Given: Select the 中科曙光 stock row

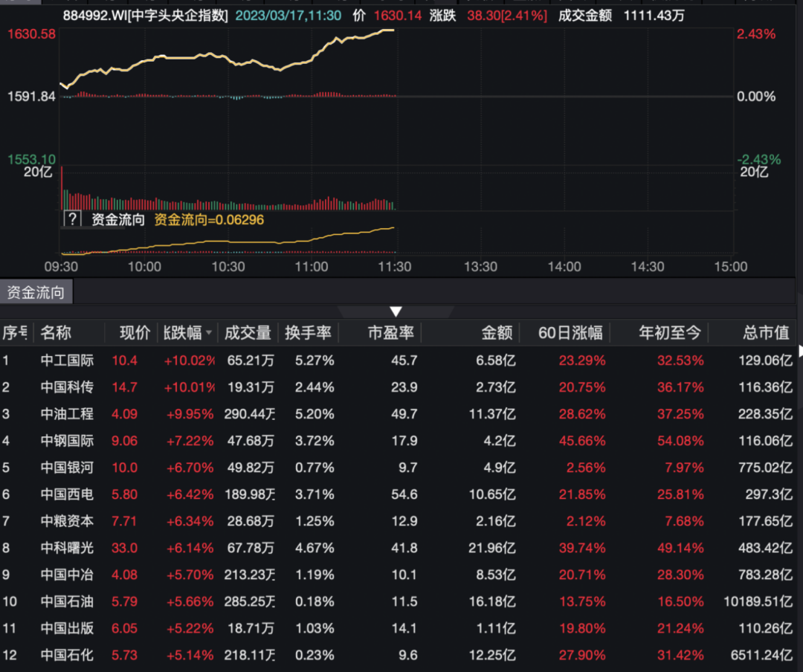Looking at the screenshot, I should click(397, 548).
